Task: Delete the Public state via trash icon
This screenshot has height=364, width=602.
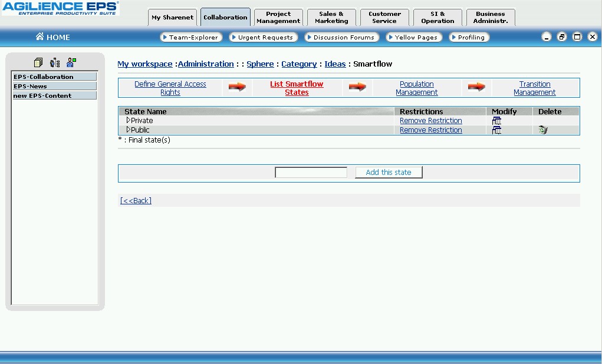Action: tap(543, 130)
